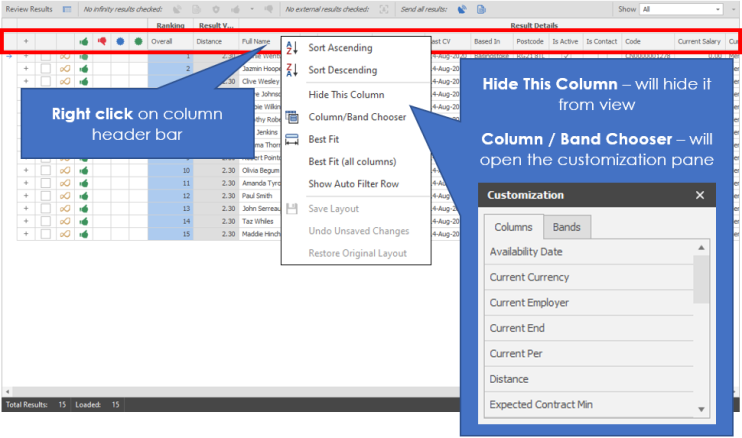742x438 pixels.
Task: Click red thumbs down column header icon
Action: [102, 42]
